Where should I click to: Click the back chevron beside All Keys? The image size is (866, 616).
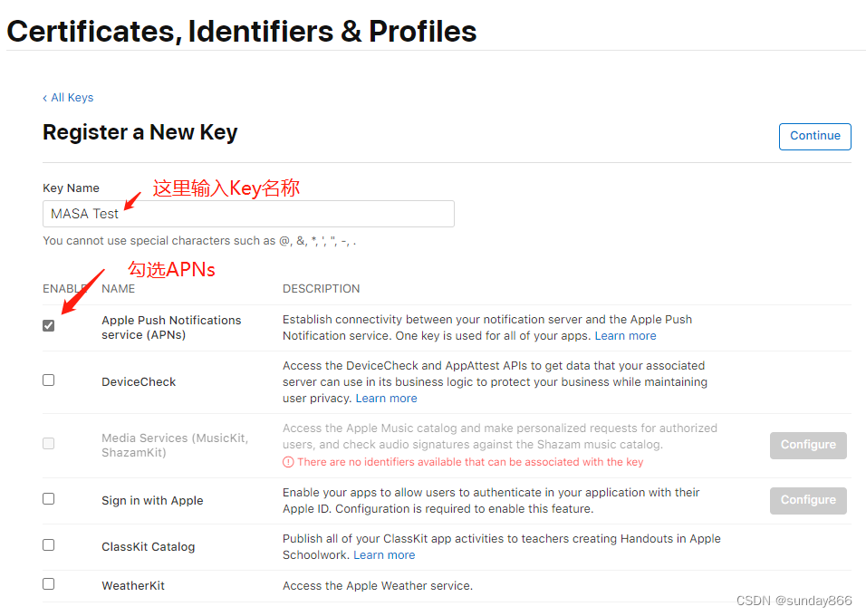coord(44,99)
